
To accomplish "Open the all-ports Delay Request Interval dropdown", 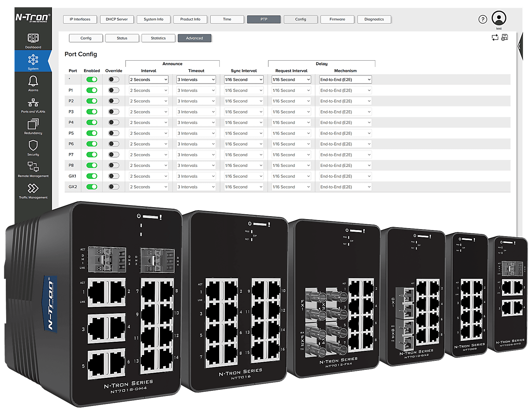I will [291, 79].
